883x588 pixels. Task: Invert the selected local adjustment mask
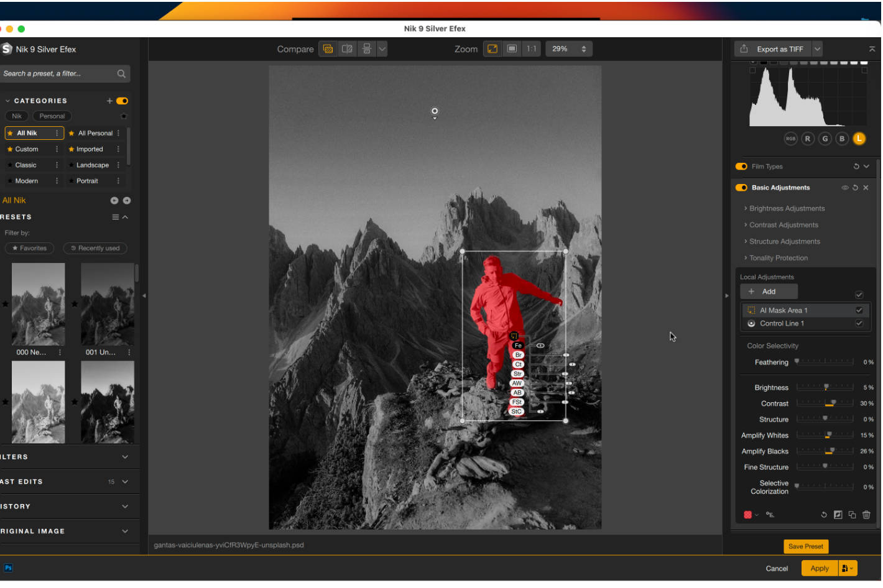pyautogui.click(x=839, y=516)
